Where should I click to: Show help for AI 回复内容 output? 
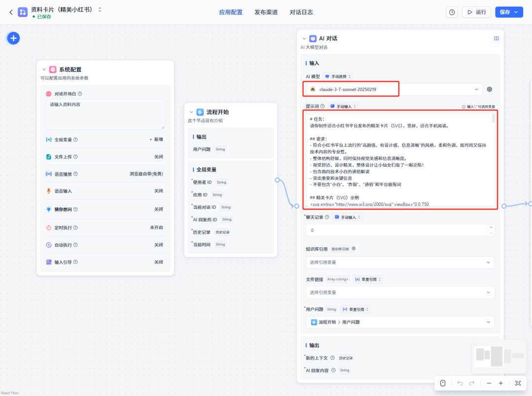click(333, 370)
